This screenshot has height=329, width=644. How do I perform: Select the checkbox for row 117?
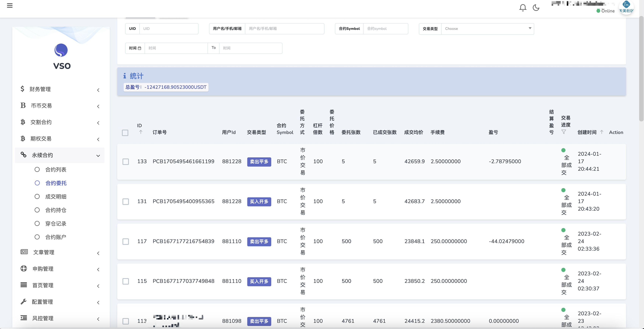pos(126,241)
